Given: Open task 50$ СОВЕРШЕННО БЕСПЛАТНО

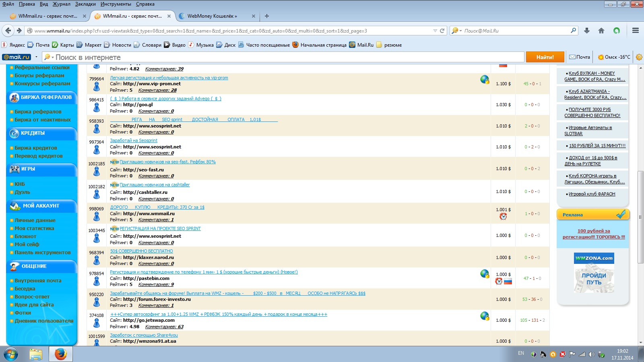Looking at the screenshot, I should click(142, 251).
